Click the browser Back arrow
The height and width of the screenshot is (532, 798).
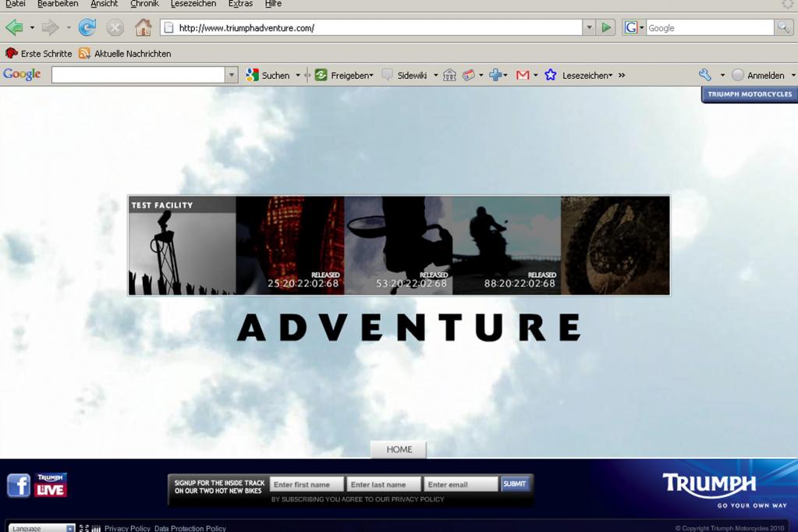14,27
